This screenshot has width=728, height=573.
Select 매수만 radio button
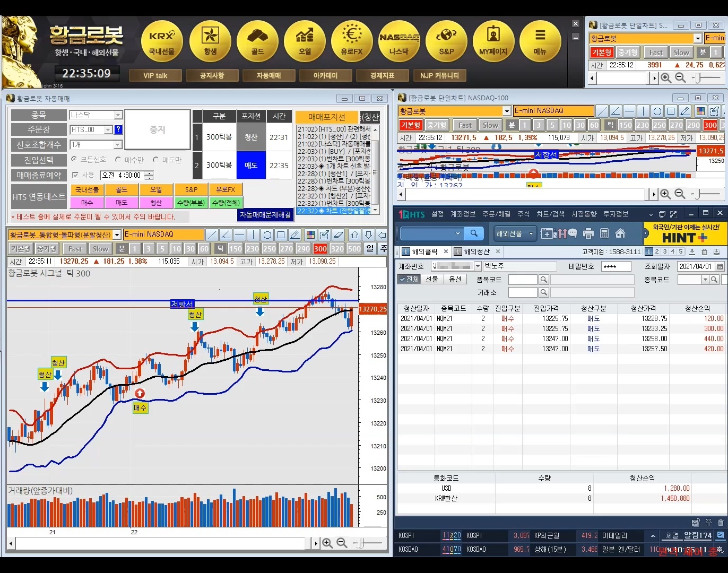(x=118, y=159)
